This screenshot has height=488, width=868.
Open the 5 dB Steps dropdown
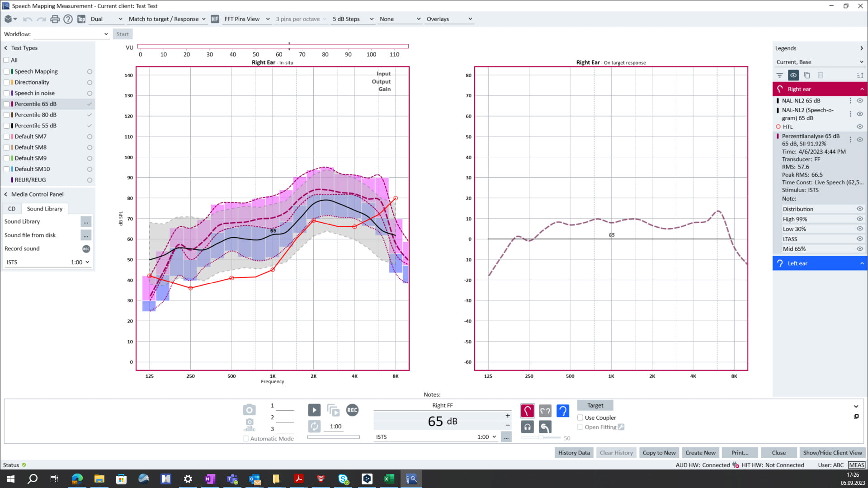[353, 19]
